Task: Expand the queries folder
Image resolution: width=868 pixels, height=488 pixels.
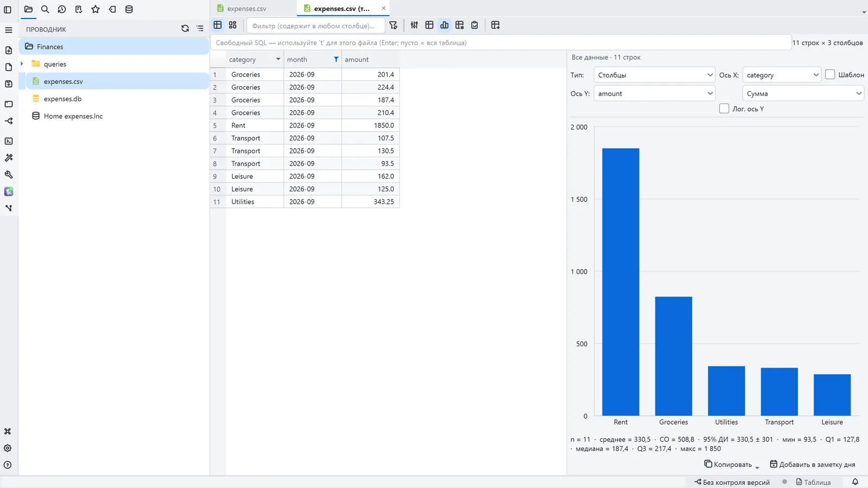Action: (x=22, y=64)
